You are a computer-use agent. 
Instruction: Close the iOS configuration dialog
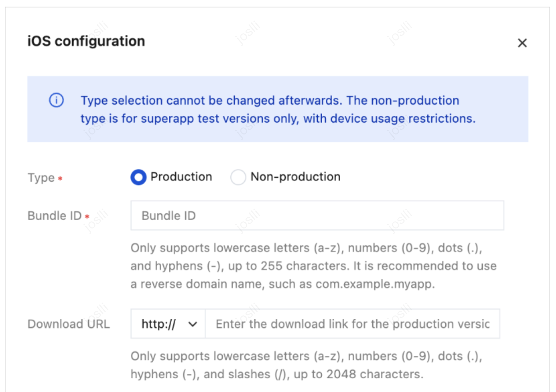coord(522,43)
